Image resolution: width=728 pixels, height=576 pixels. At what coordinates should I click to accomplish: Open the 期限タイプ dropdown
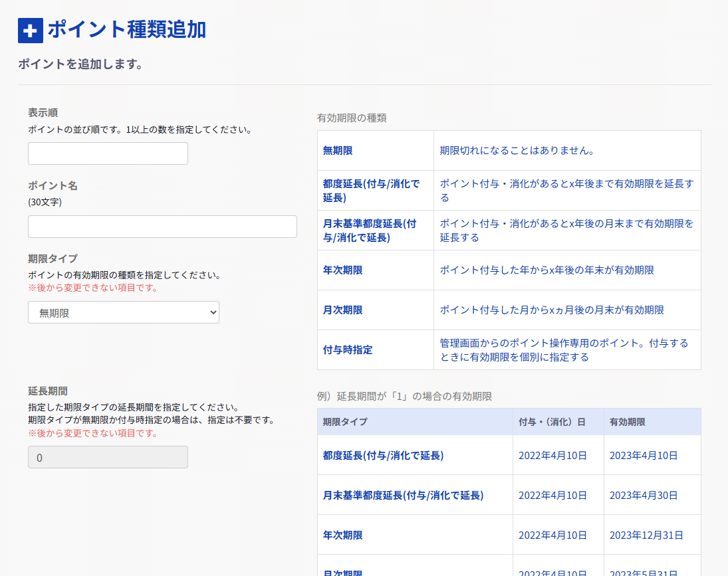124,313
